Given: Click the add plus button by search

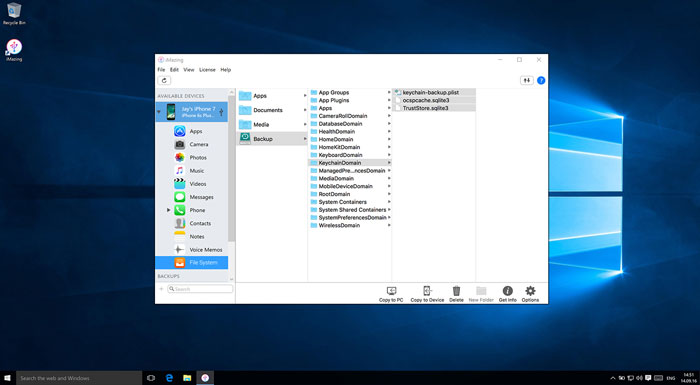Looking at the screenshot, I should pos(161,289).
